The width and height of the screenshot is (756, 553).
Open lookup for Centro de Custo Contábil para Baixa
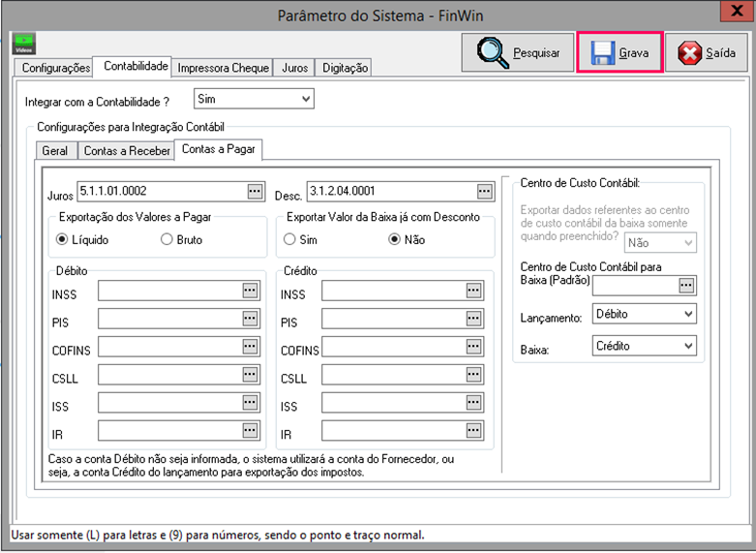686,285
